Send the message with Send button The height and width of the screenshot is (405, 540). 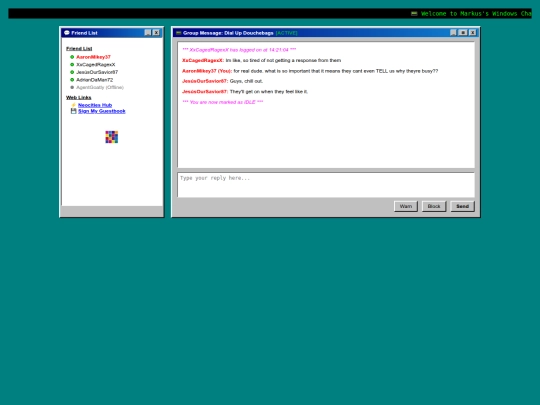[463, 206]
